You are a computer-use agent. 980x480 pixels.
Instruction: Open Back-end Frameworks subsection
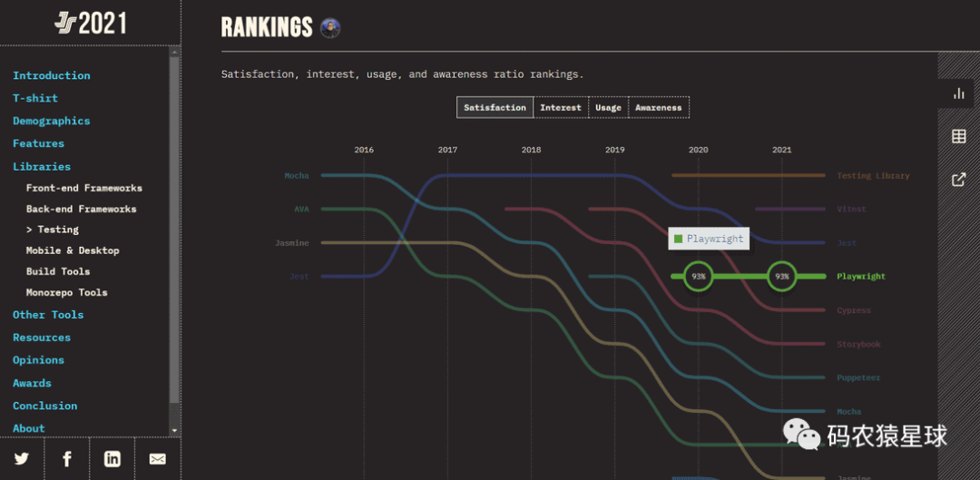(x=82, y=209)
